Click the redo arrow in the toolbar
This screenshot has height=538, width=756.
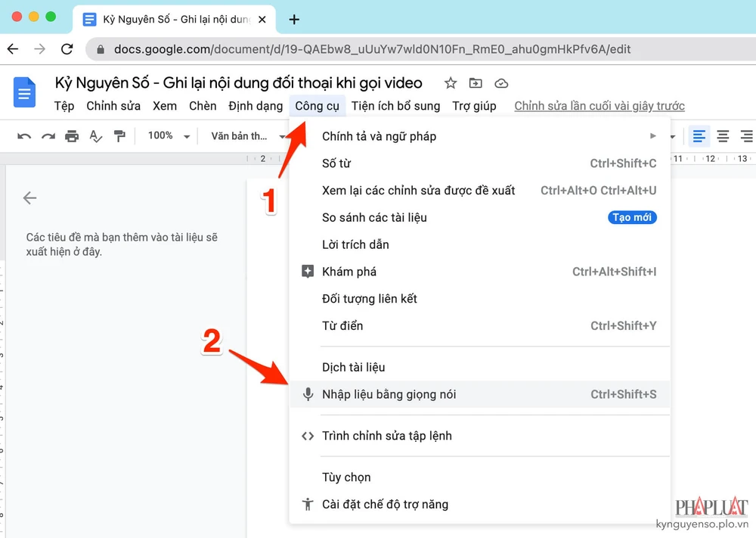tap(48, 136)
